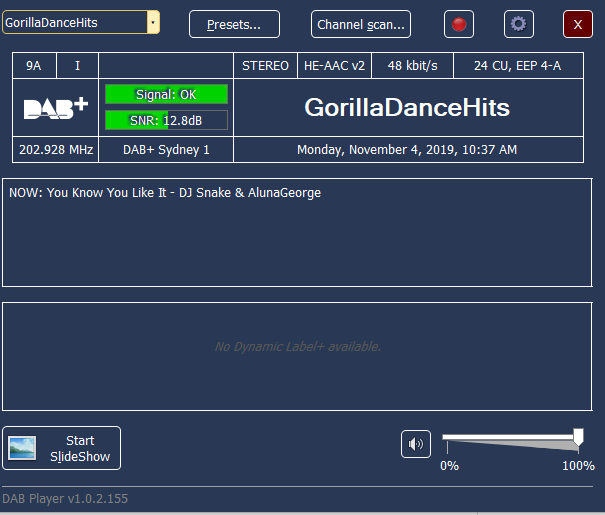Click the DAB+ Sydney 1 ensemble label

coord(166,150)
